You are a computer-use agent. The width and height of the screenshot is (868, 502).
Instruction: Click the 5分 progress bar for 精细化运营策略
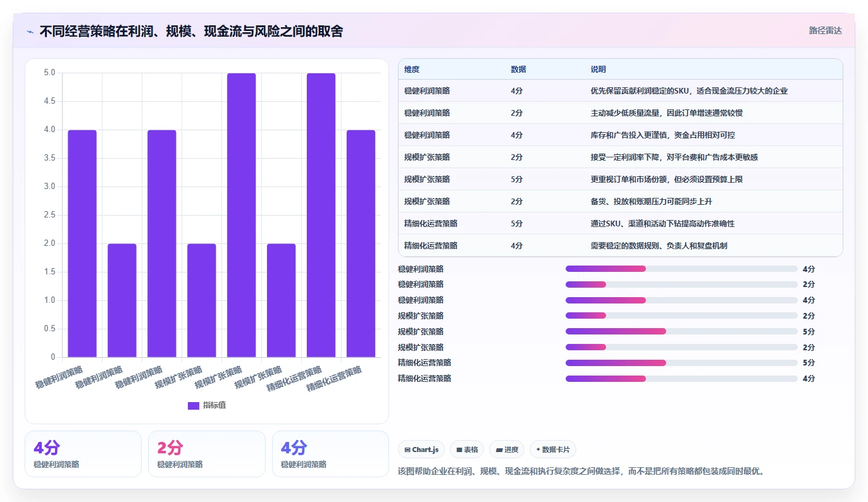pos(681,363)
